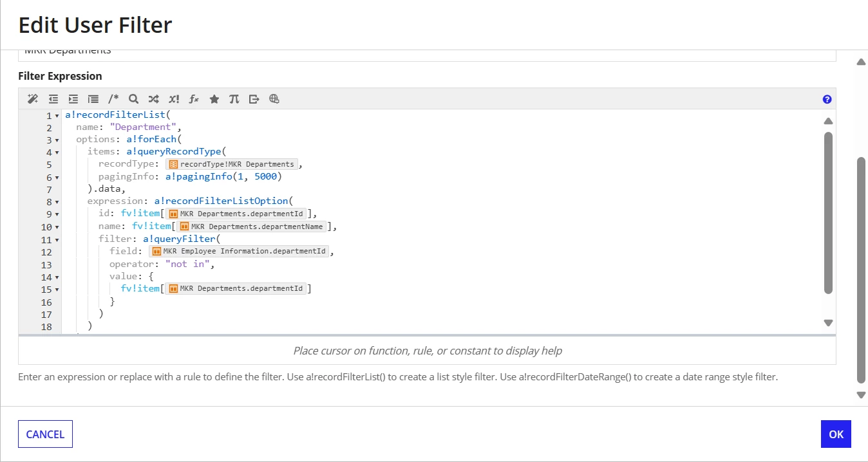Collapse code fold arrow on line 4
Screen dimensions: 868x462
click(57, 153)
